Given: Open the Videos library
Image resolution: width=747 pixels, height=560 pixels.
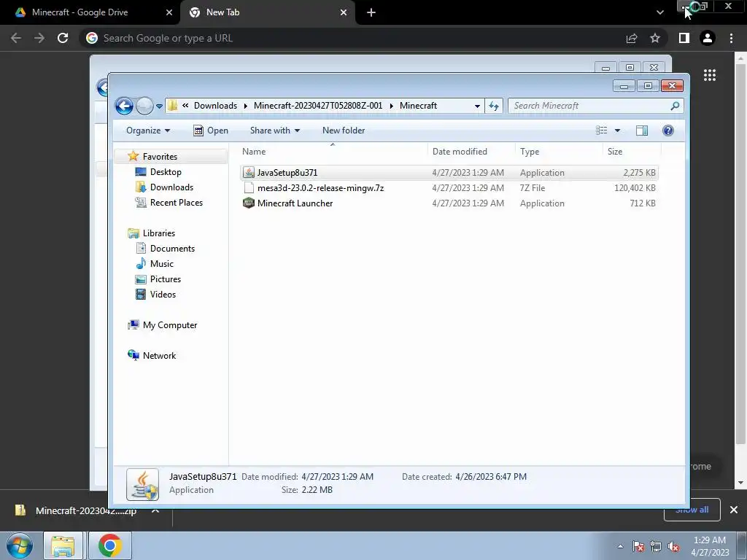Looking at the screenshot, I should coord(163,295).
